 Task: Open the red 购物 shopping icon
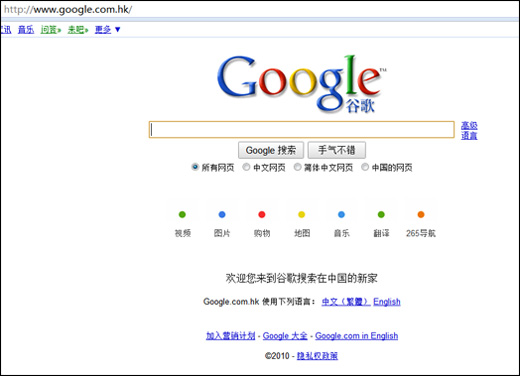tap(262, 215)
